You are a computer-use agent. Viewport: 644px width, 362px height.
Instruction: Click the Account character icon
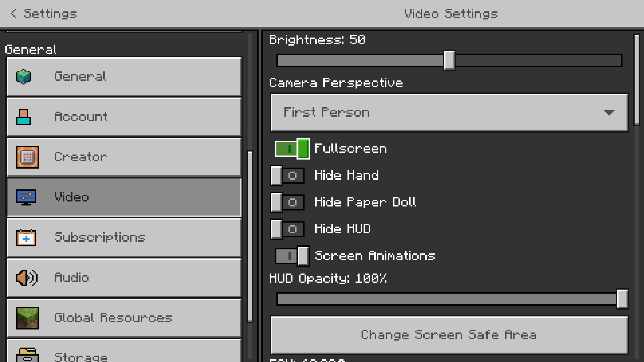tap(23, 117)
